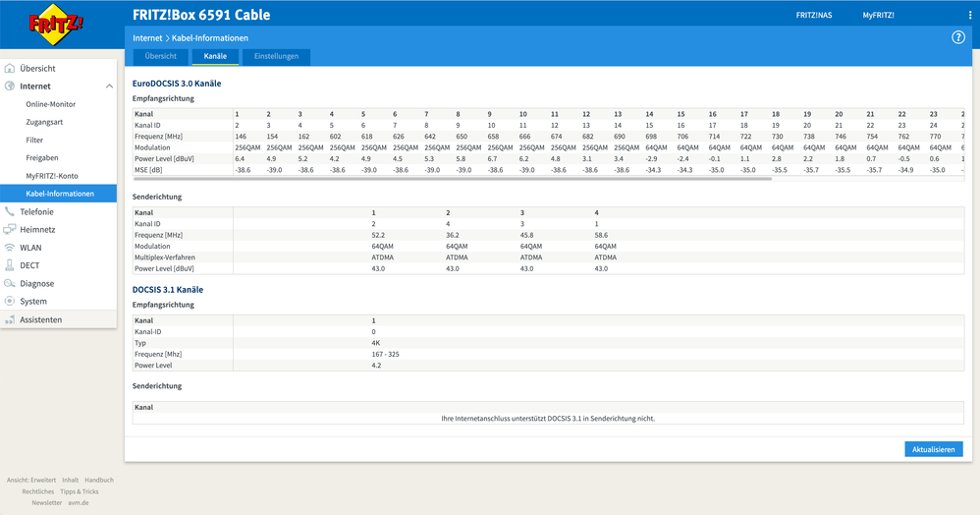Viewport: 980px width, 515px height.
Task: Click the frequency value 167 - 325
Action: [385, 354]
